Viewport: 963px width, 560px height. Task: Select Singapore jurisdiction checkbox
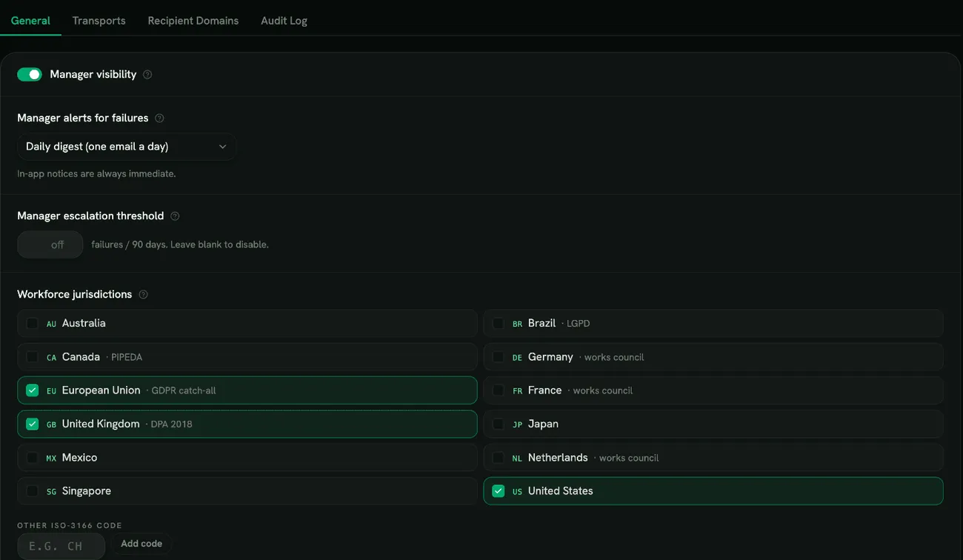(33, 491)
